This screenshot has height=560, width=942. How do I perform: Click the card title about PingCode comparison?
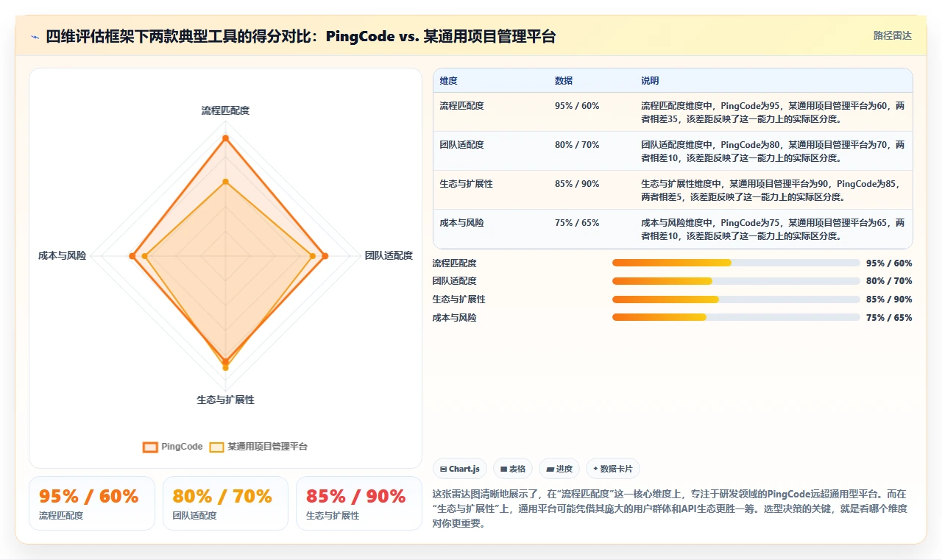[x=301, y=36]
